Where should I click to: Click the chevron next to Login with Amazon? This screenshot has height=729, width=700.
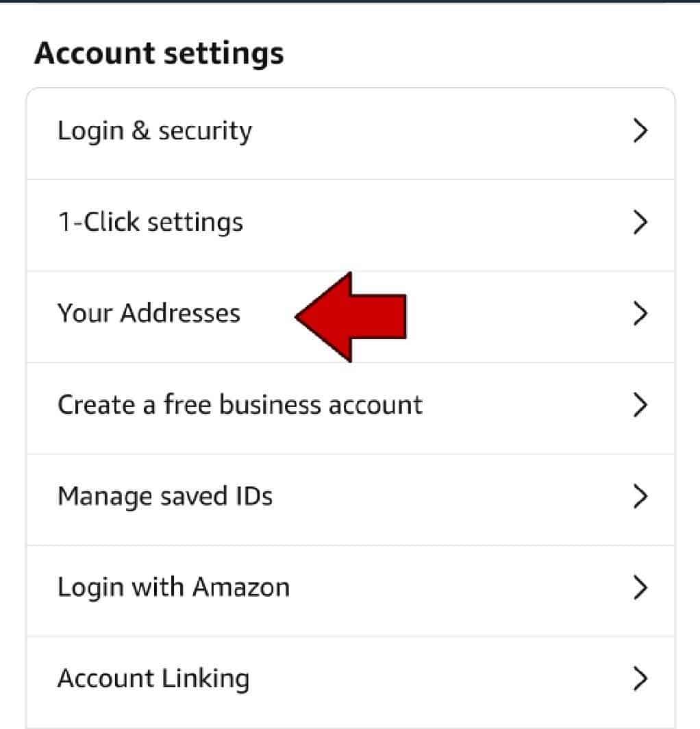click(640, 586)
